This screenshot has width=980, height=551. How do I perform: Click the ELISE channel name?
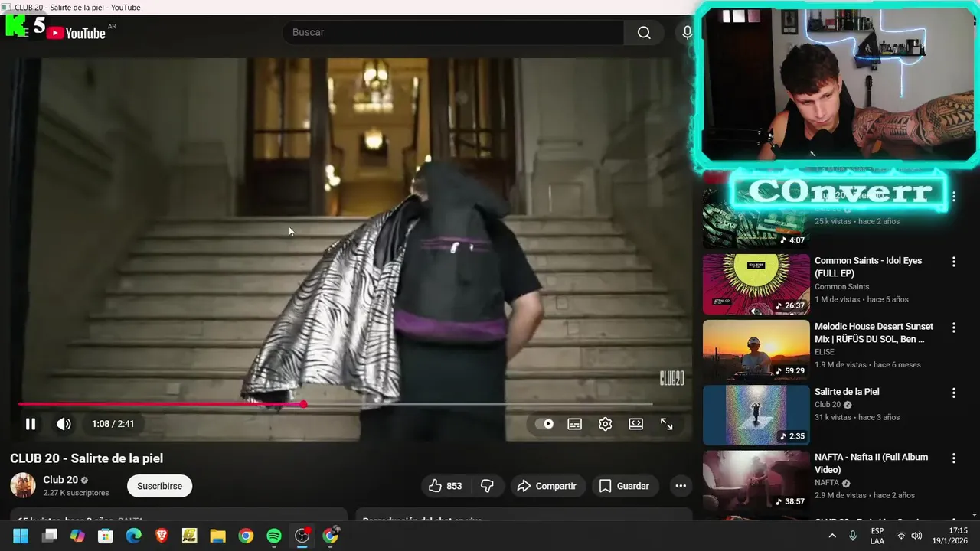[825, 352]
